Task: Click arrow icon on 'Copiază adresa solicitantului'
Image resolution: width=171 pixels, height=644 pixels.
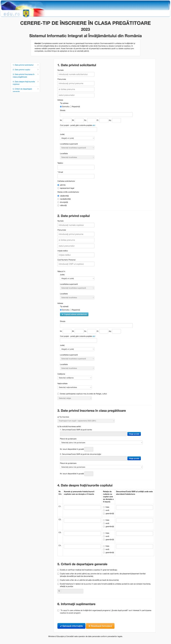Action: coord(62,314)
